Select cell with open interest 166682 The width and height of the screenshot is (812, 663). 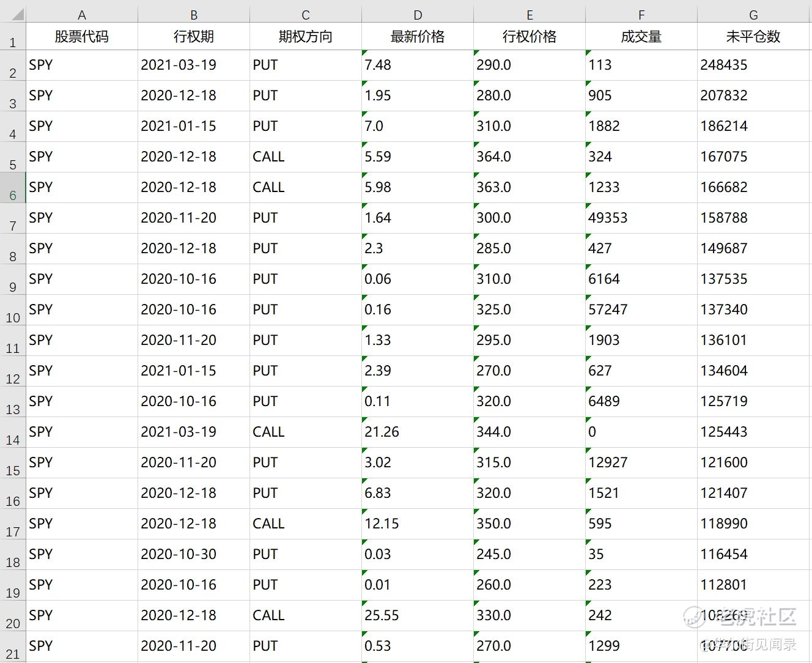pyautogui.click(x=753, y=188)
